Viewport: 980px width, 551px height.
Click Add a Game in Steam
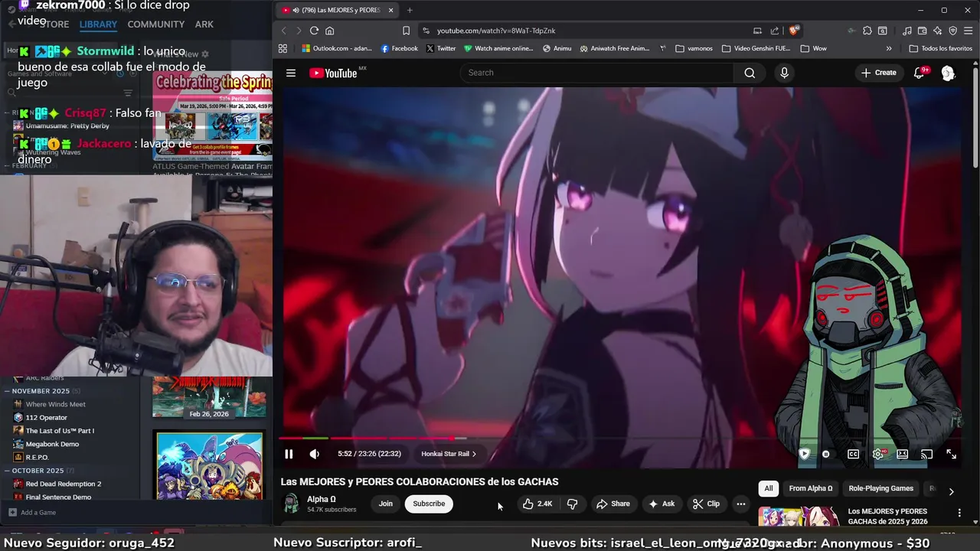tap(32, 513)
